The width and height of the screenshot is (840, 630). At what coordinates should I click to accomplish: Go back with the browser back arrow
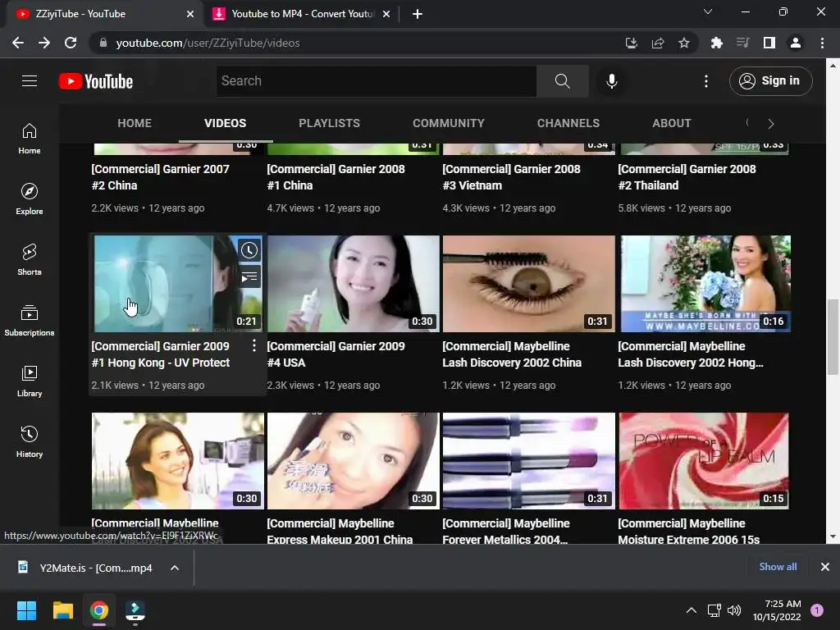(x=18, y=43)
